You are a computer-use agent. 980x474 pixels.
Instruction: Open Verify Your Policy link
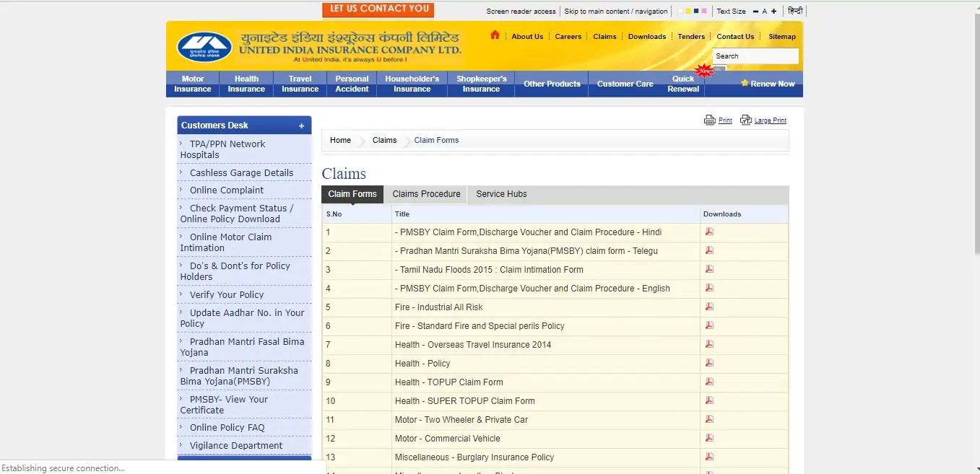pyautogui.click(x=227, y=295)
